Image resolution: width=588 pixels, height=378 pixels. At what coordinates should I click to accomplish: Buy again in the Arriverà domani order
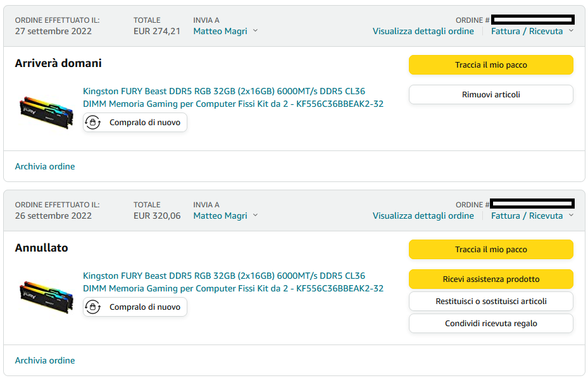click(135, 122)
